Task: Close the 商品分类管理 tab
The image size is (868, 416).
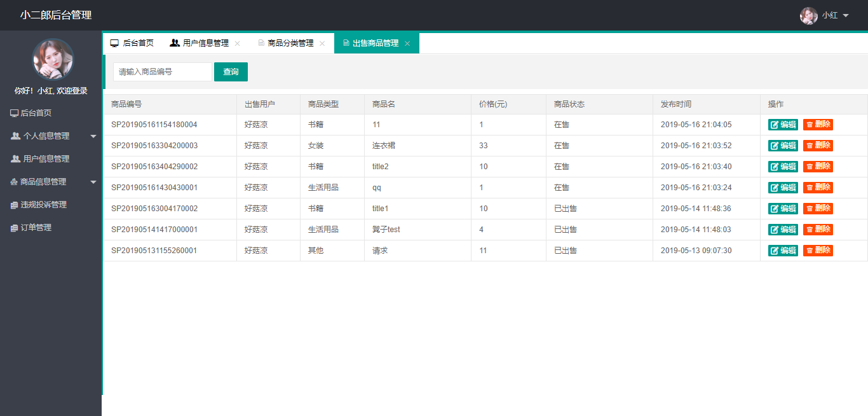Action: coord(322,43)
